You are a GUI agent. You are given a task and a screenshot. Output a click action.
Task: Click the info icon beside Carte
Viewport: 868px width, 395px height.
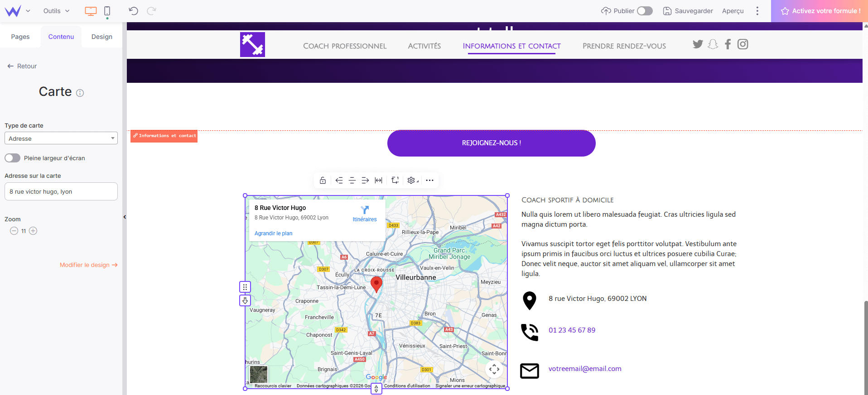pos(80,93)
